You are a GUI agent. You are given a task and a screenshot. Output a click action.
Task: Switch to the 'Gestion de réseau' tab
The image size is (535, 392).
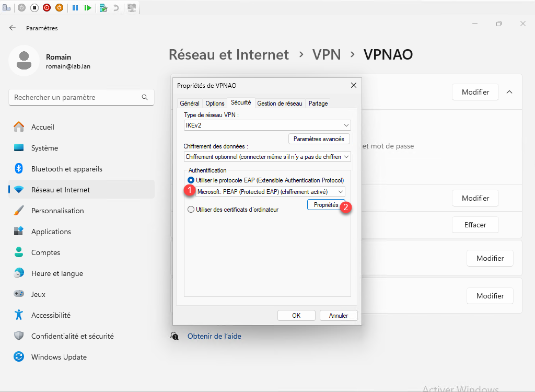(280, 103)
